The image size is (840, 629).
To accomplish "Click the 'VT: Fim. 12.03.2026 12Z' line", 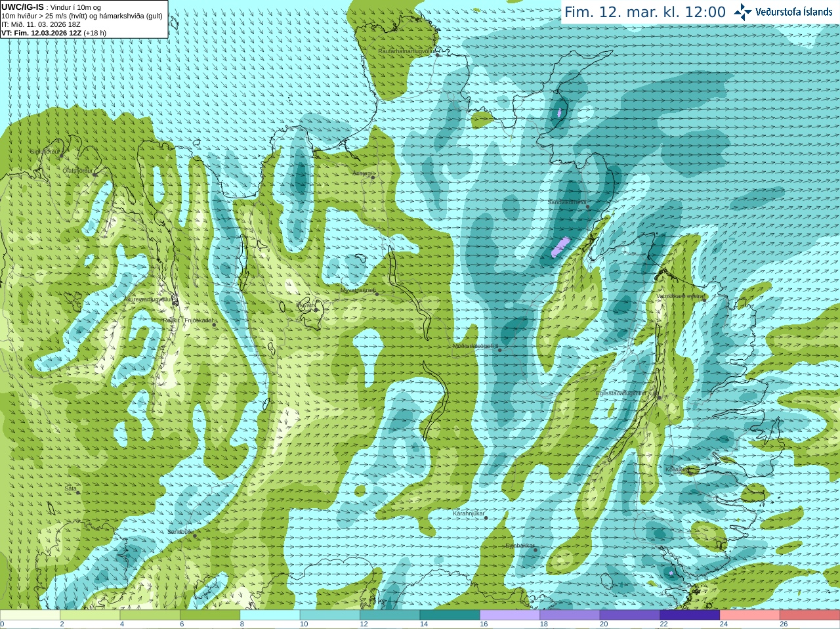I will (x=54, y=33).
